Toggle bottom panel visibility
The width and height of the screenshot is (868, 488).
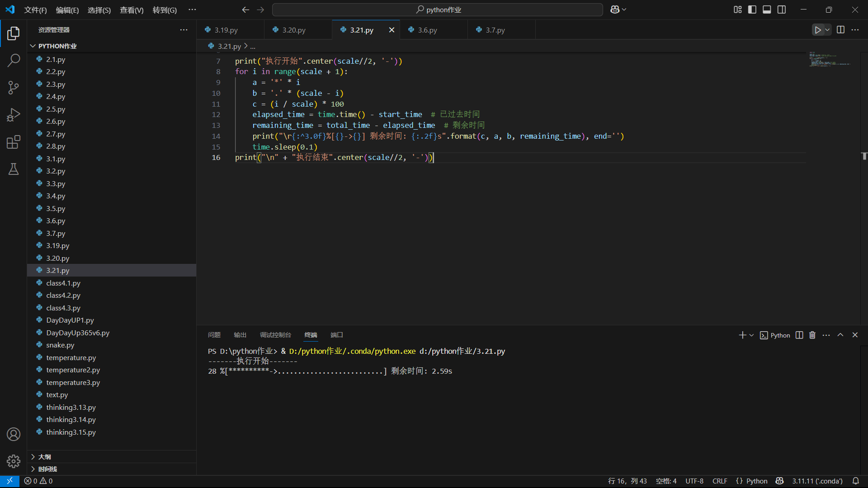(x=767, y=9)
